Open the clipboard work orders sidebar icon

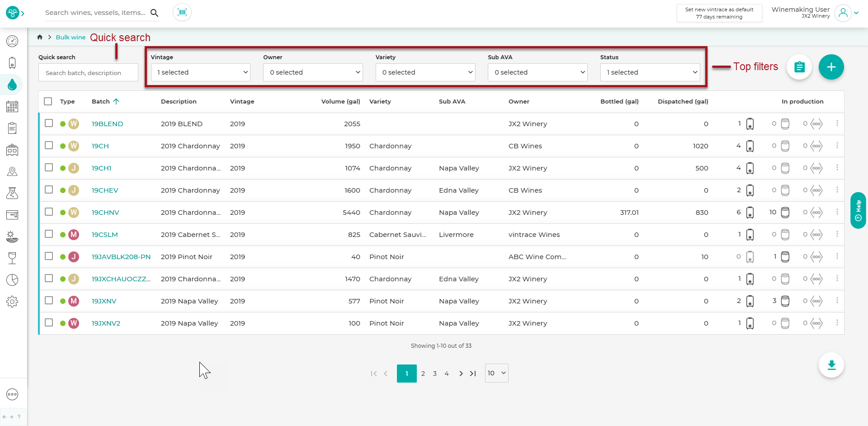point(12,128)
